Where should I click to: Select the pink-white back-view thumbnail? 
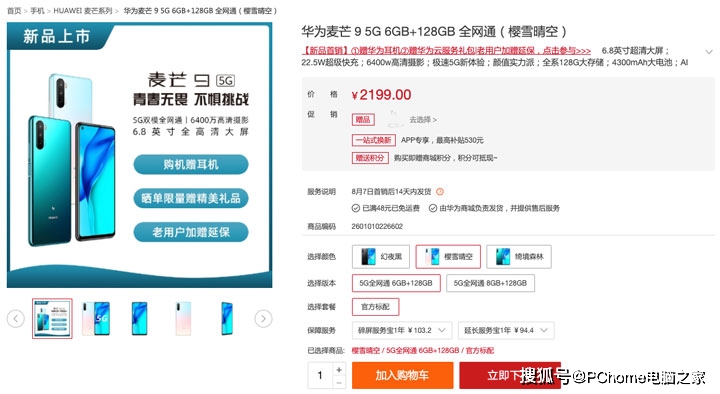tap(183, 319)
